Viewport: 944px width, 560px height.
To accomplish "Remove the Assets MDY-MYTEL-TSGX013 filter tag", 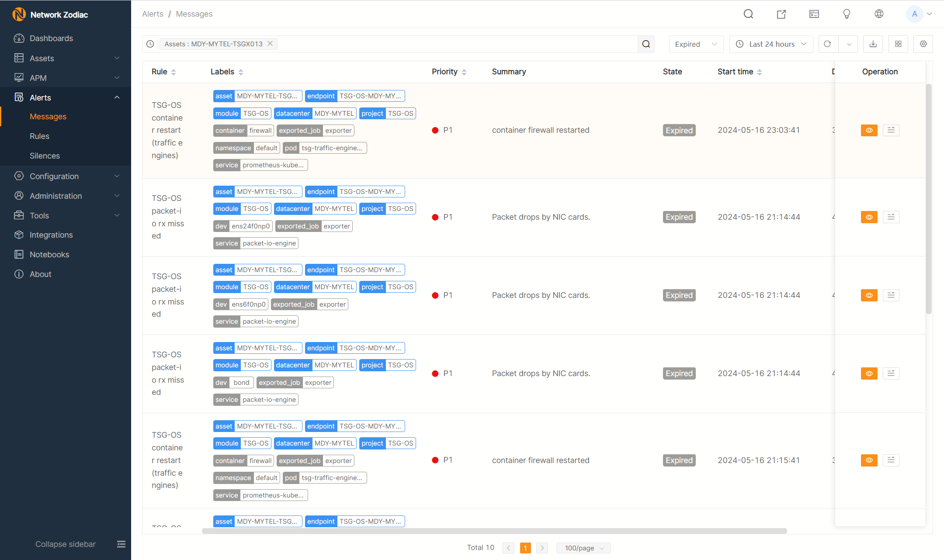I will pos(270,44).
